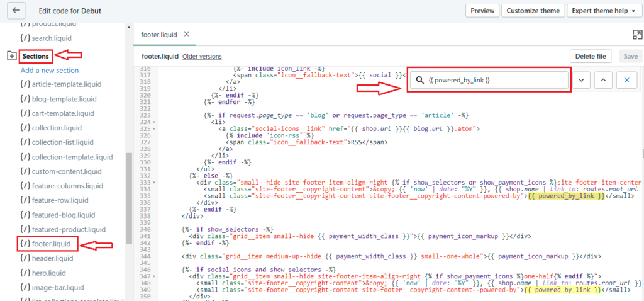
Task: Toggle fullscreen editor icon
Action: tap(636, 35)
